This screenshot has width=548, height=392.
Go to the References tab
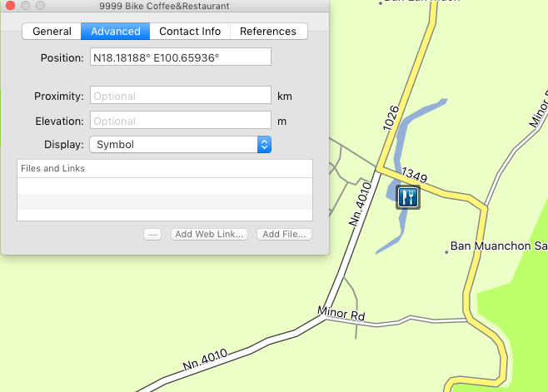tap(267, 32)
